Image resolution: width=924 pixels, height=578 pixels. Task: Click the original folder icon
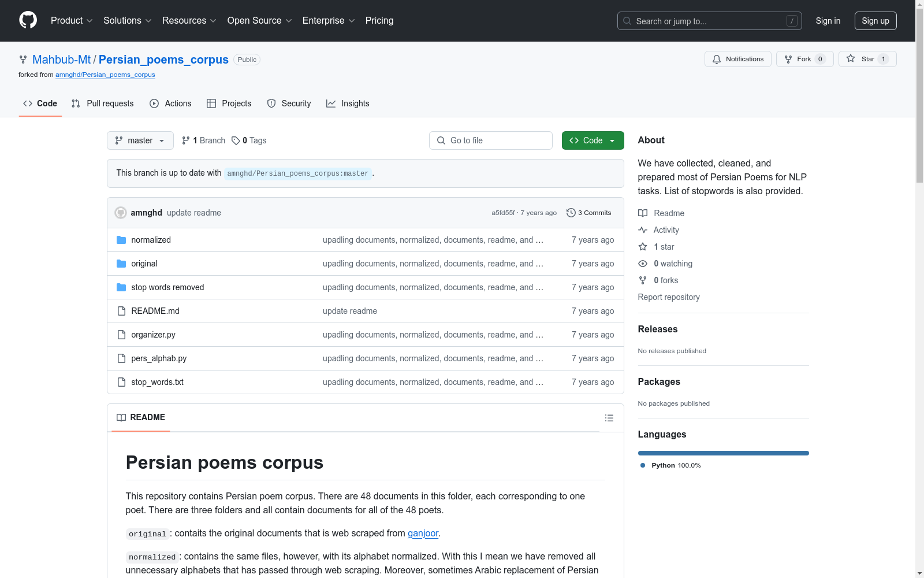121,264
